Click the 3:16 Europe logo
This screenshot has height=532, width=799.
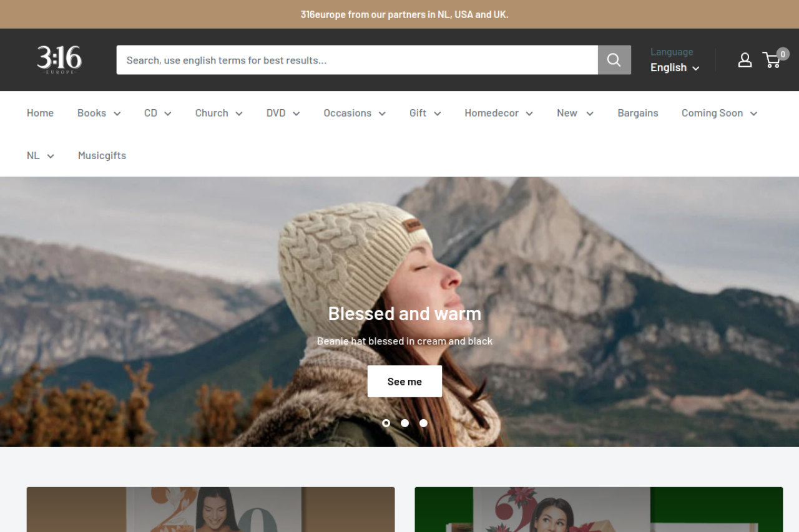click(x=59, y=60)
